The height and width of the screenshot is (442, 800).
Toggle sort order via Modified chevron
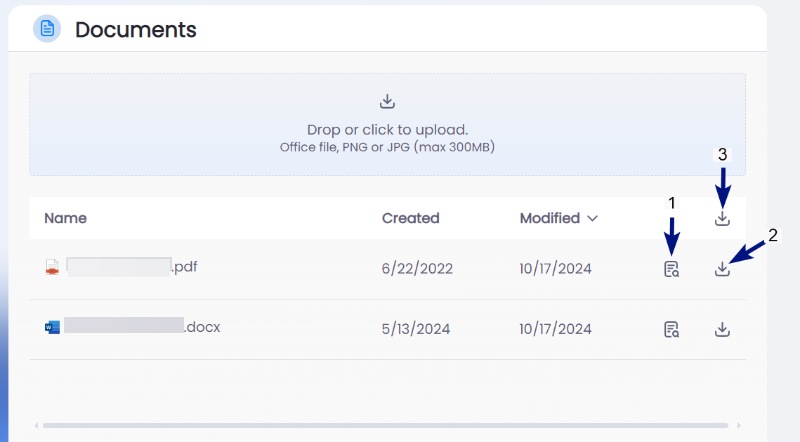[x=592, y=218]
